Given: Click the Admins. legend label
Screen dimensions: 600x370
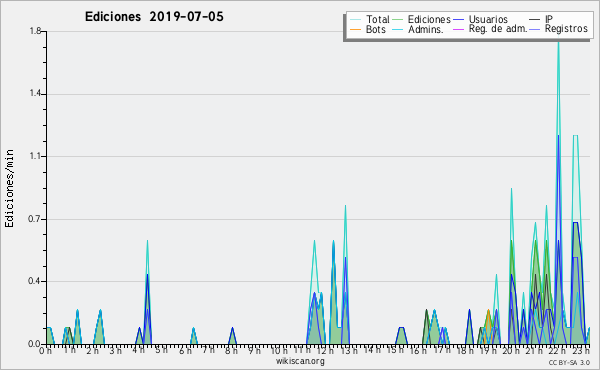Looking at the screenshot, I should (426, 29).
